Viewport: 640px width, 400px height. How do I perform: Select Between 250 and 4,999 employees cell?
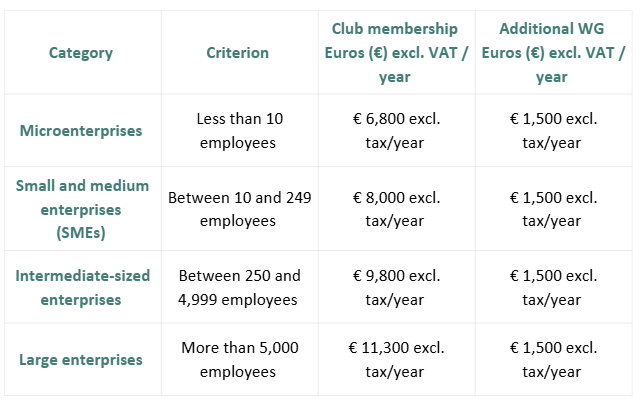click(239, 287)
